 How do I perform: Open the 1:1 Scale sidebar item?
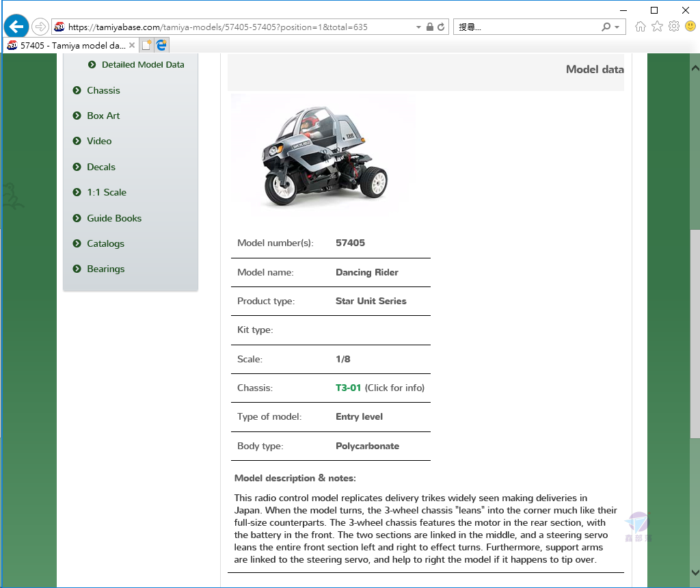point(107,193)
